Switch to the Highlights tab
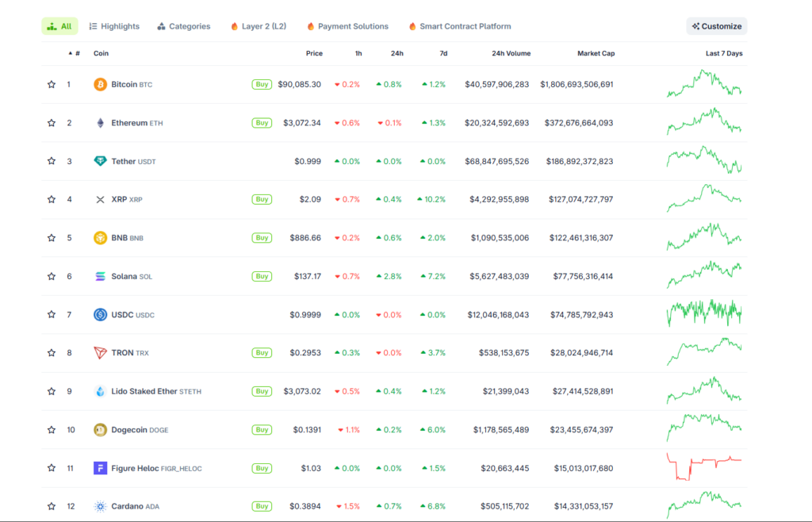 [x=114, y=26]
